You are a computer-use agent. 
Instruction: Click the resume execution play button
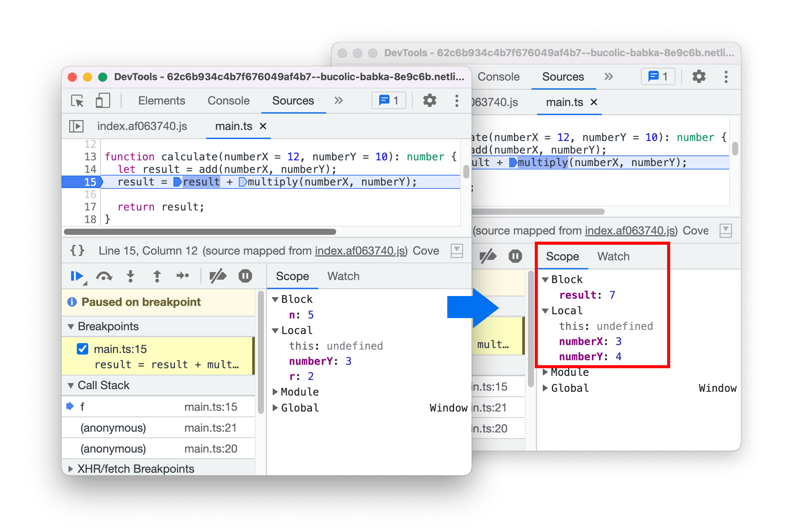click(79, 278)
